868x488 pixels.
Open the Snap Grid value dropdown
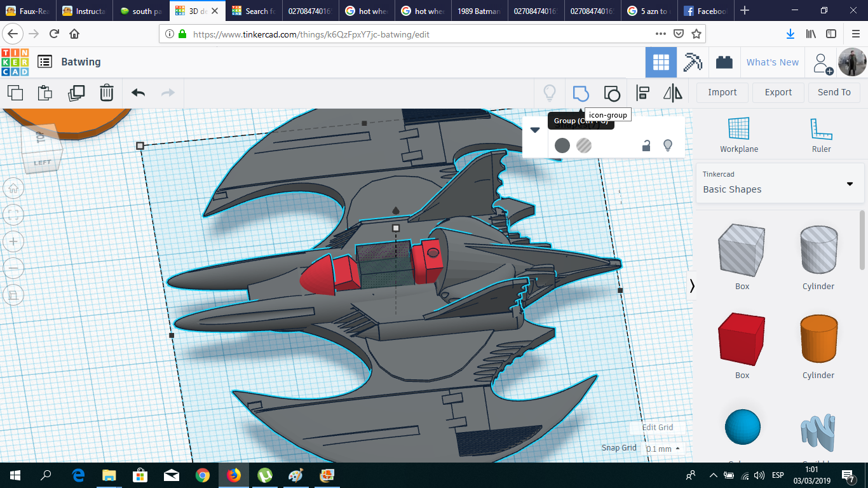coord(663,449)
